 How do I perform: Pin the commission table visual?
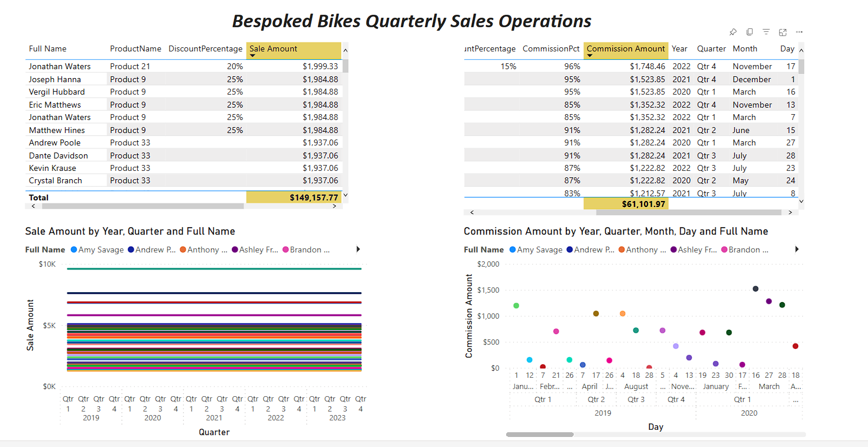point(733,32)
